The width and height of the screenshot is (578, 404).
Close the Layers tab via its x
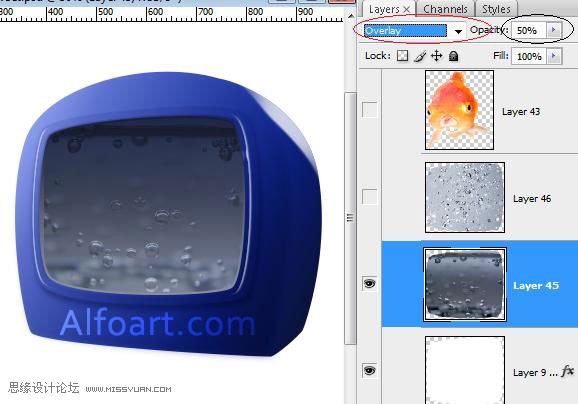point(407,9)
